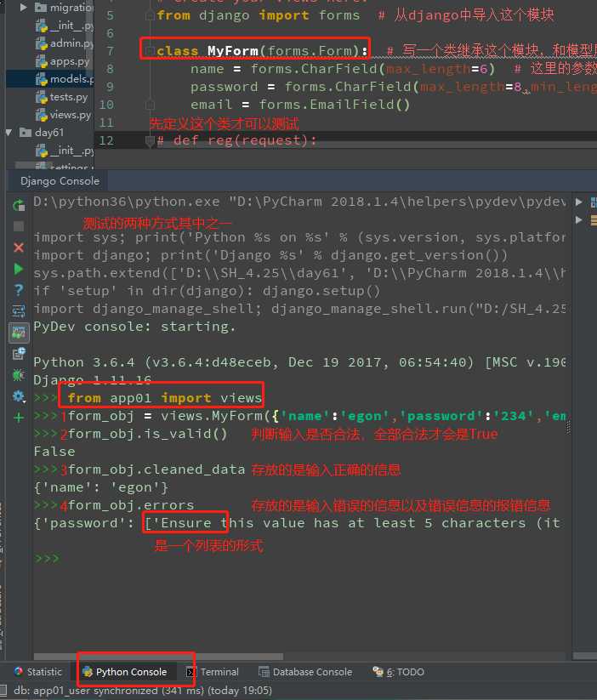Screen dimensions: 597x700
Task: Click the tool windows icon in status bar corner
Action: (x=3, y=690)
